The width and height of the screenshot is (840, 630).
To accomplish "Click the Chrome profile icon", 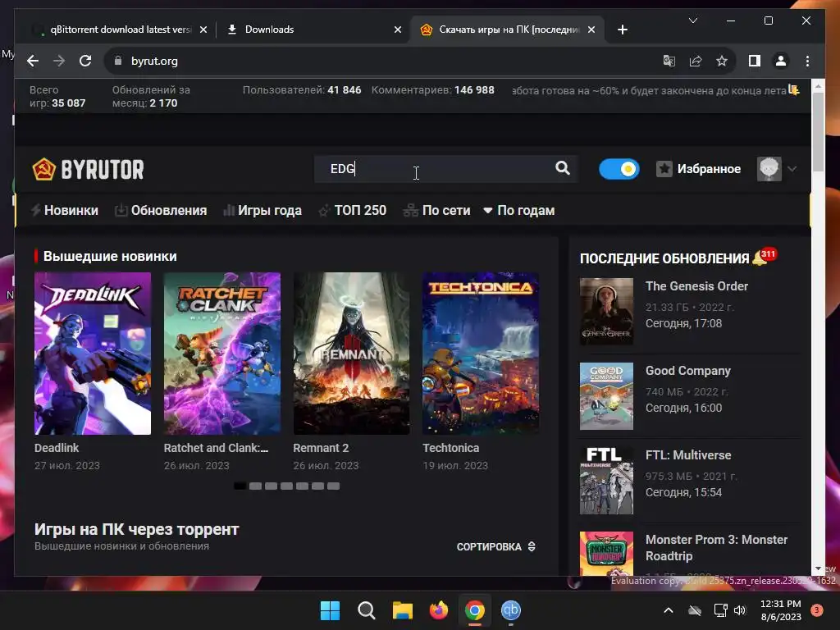I will [x=781, y=61].
